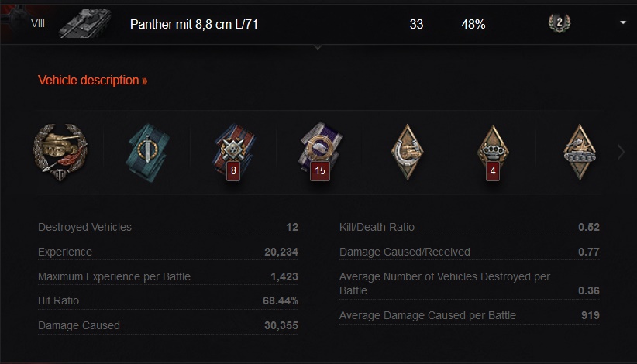637x364 pixels.
Task: Collapse the Panther vehicle details arrow
Action: pos(623,23)
